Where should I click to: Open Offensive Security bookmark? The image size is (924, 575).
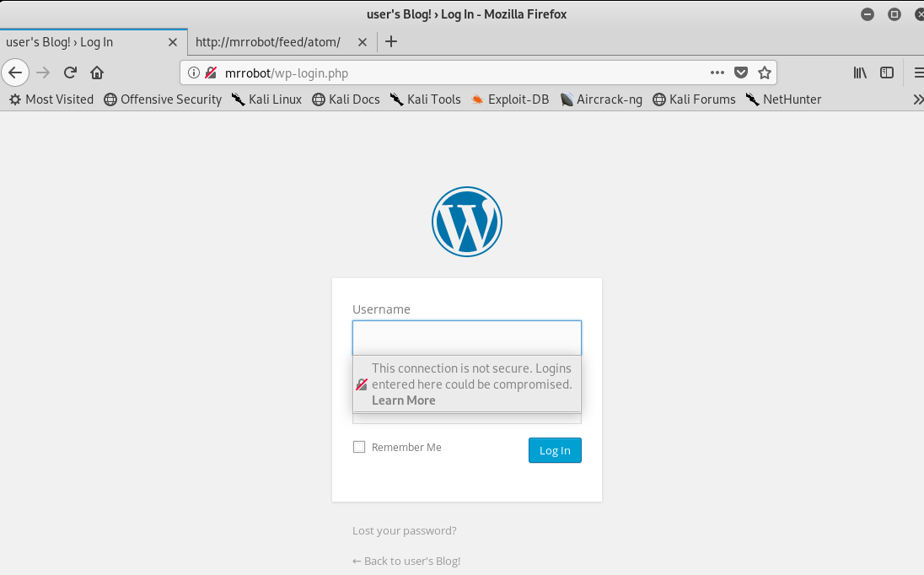point(163,99)
